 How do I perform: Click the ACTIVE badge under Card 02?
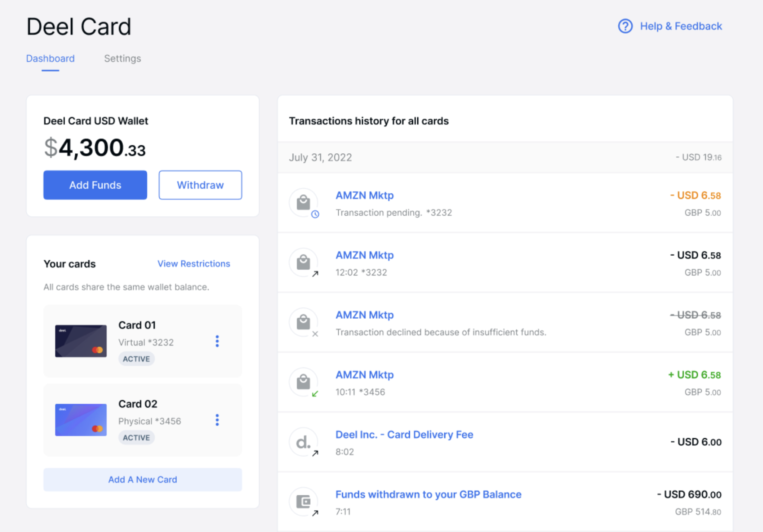[136, 437]
